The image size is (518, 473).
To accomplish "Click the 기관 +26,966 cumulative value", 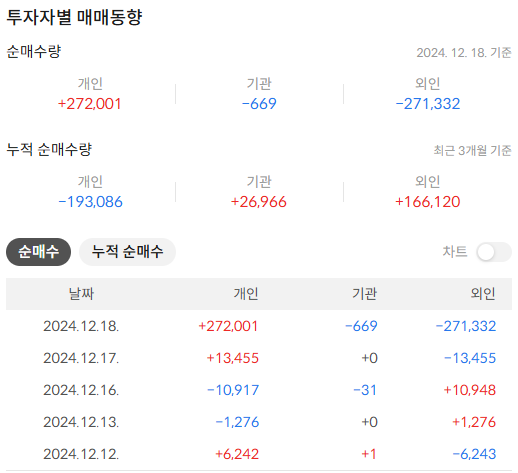I will 259,202.
